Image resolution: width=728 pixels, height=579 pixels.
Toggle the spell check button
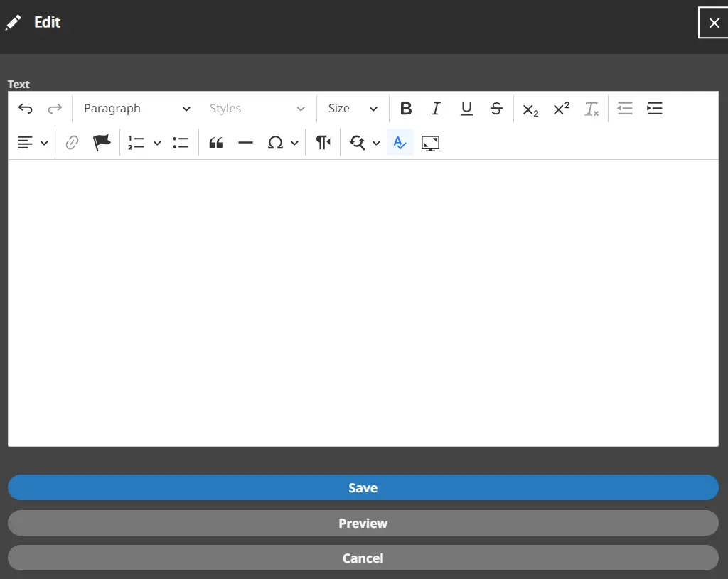tap(400, 143)
